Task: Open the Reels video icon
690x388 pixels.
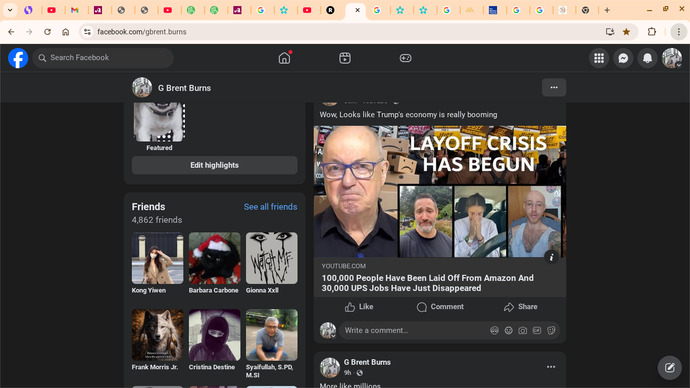Action: (x=345, y=58)
